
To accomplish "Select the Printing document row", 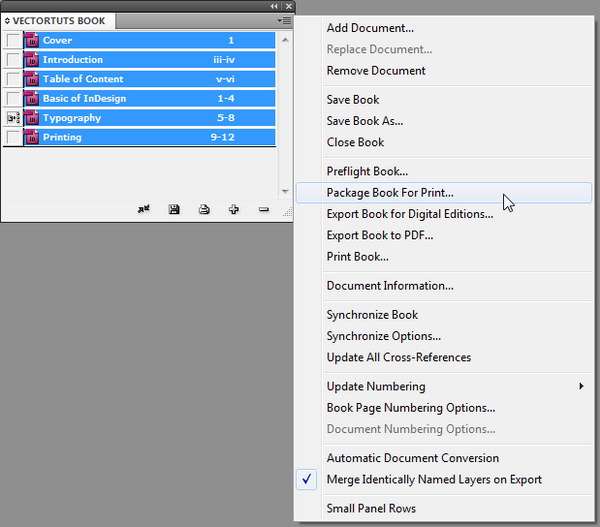I will 149,137.
